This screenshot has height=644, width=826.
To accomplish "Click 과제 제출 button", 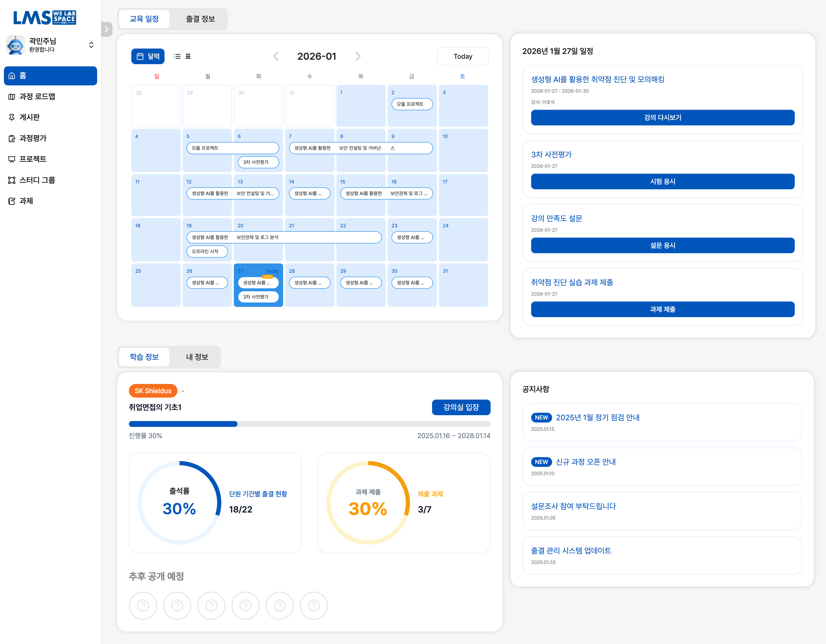I will pos(662,309).
